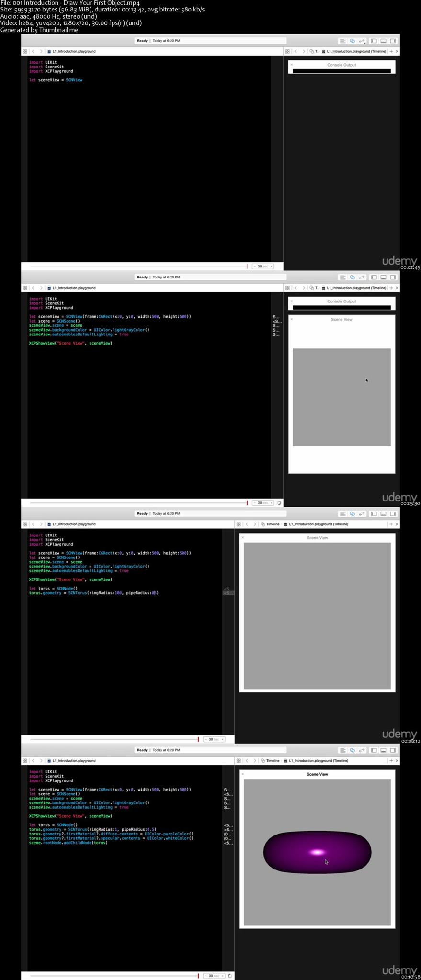Select the Version editor icon in first frame

362,41
